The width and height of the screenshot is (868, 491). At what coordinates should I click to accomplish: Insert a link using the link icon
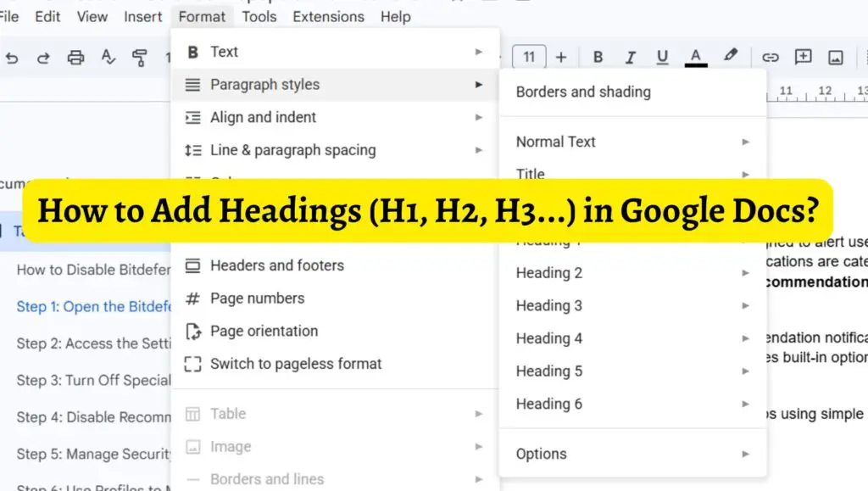771,57
